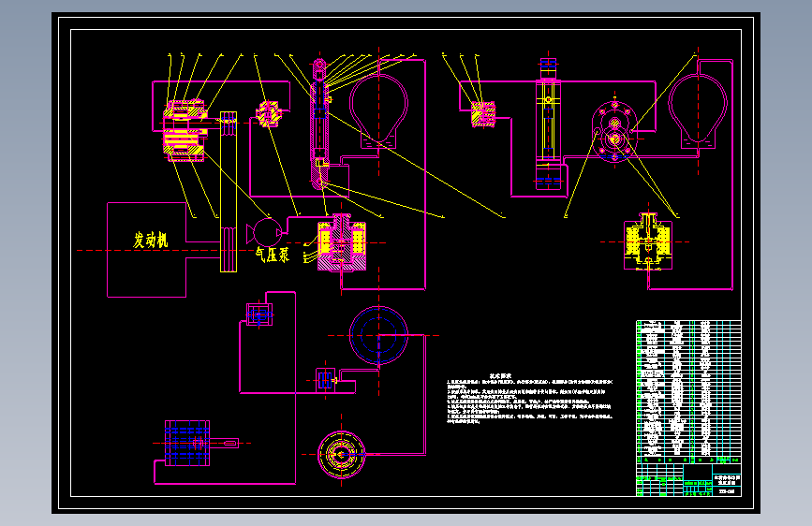
Task: Select the blue concentric circle view
Action: [x=378, y=335]
